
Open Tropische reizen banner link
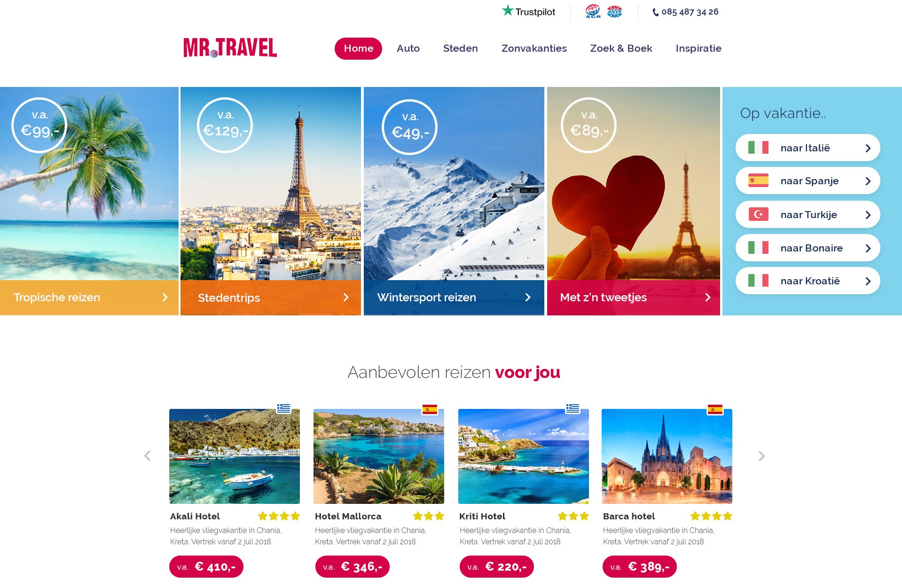89,298
